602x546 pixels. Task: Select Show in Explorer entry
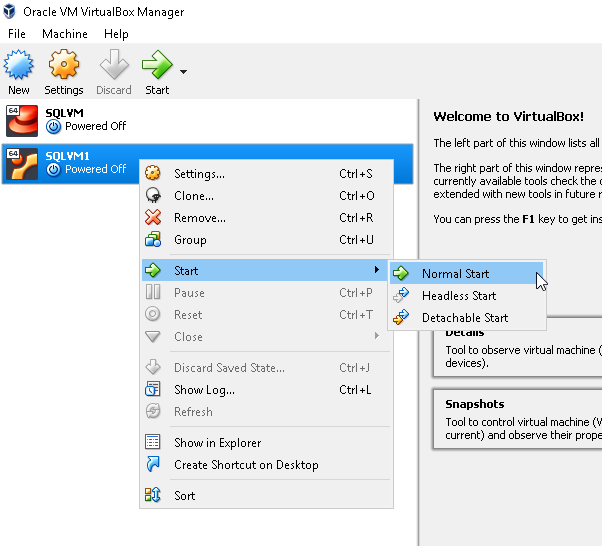pyautogui.click(x=217, y=443)
